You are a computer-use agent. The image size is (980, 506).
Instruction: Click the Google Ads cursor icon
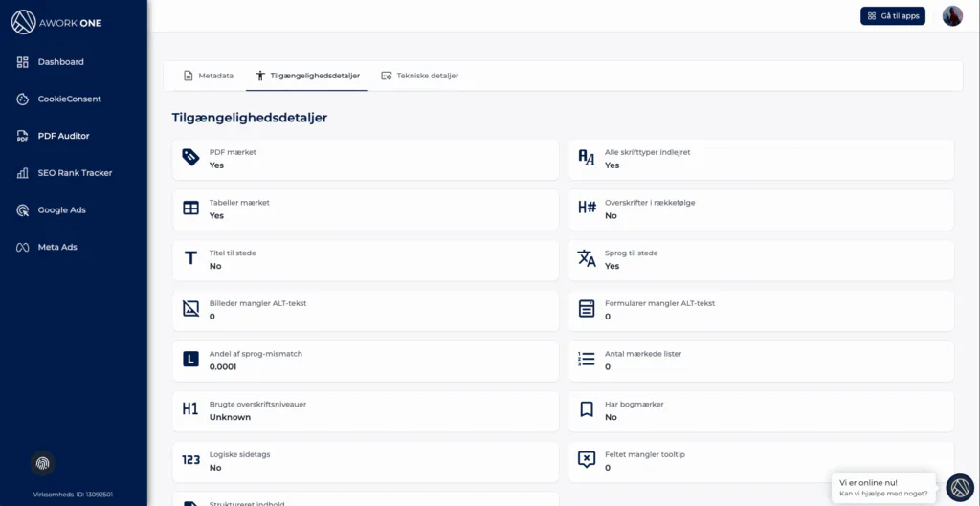pos(23,209)
